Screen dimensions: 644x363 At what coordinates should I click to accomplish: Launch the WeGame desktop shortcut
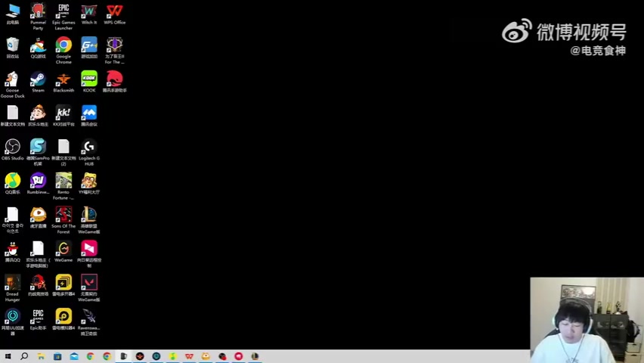coord(63,249)
